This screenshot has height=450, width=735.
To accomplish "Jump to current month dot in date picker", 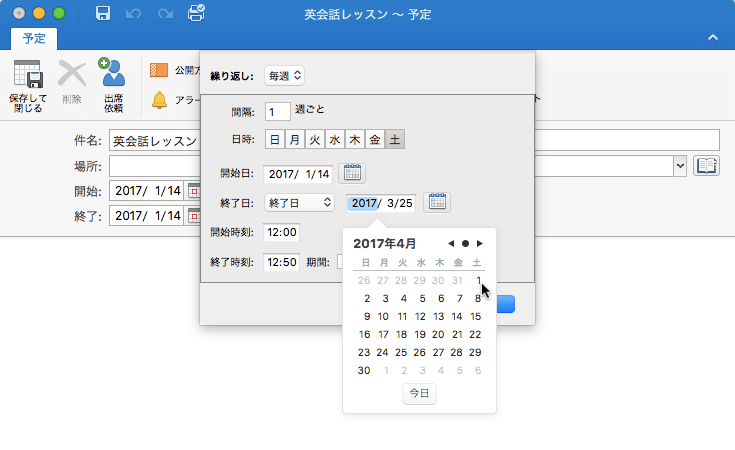I will 465,243.
